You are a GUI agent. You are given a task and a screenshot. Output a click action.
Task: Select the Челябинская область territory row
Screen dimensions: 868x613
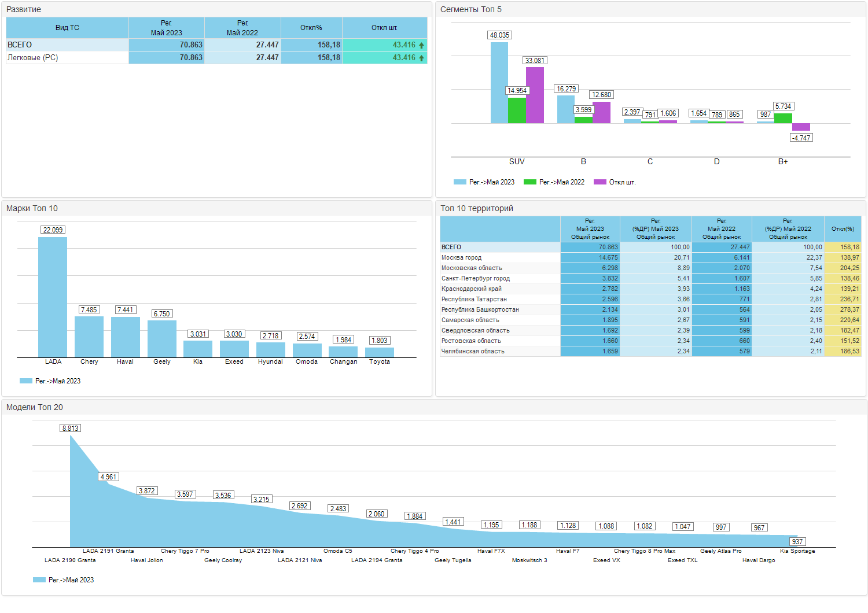coord(473,352)
